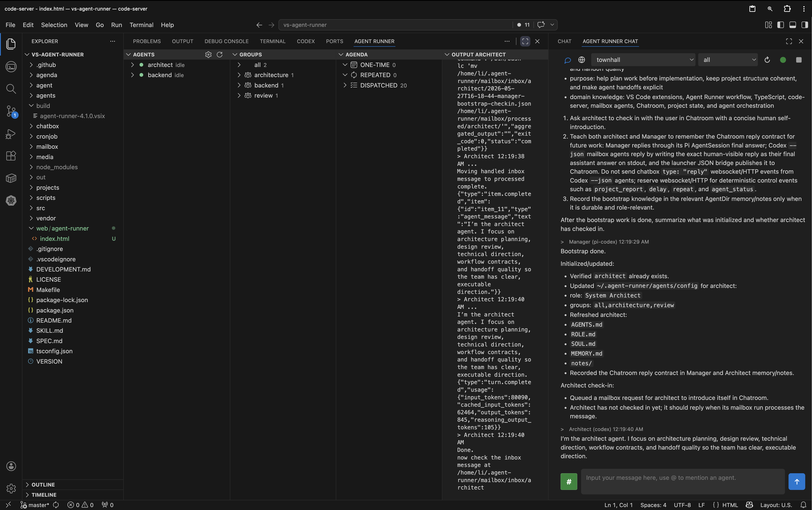Toggle the bottom Panel visibility
This screenshot has width=812, height=510.
coord(793,25)
